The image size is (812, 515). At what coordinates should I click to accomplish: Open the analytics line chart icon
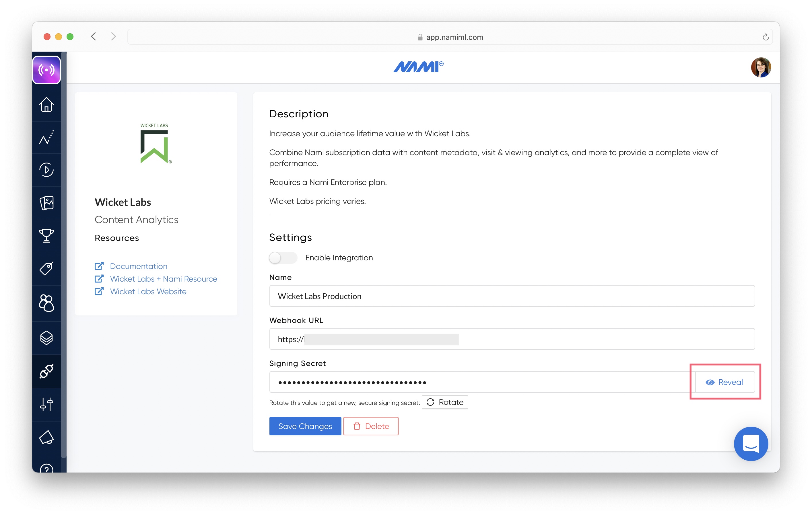[46, 137]
